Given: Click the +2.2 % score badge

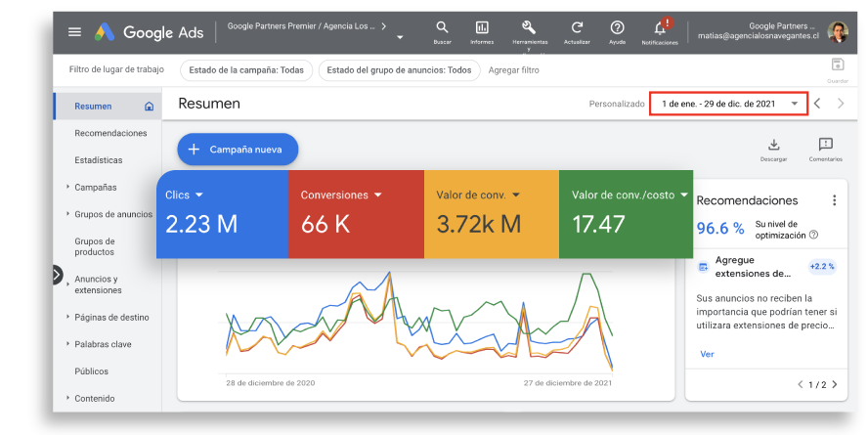Looking at the screenshot, I should 821,266.
